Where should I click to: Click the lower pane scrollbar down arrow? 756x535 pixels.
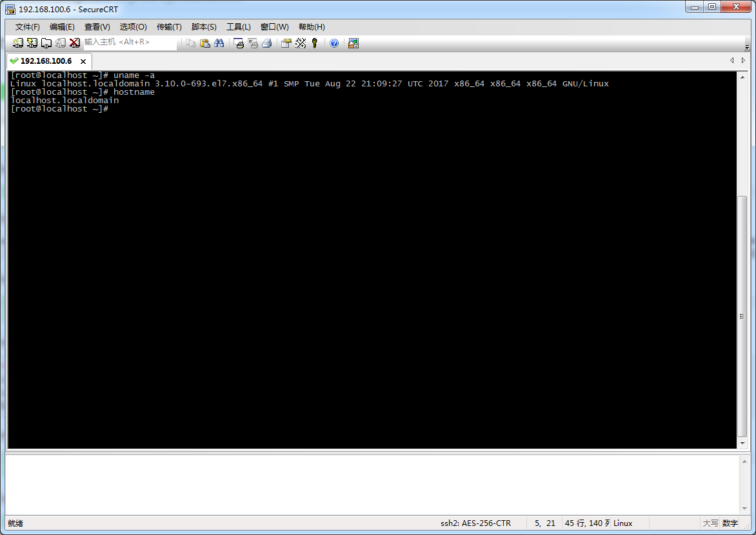click(744, 509)
